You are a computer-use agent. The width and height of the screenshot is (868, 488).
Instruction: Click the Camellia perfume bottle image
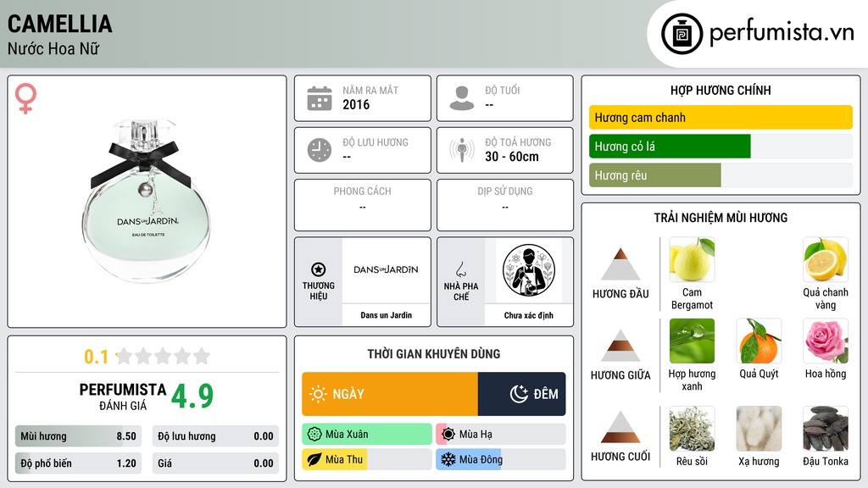[x=147, y=200]
